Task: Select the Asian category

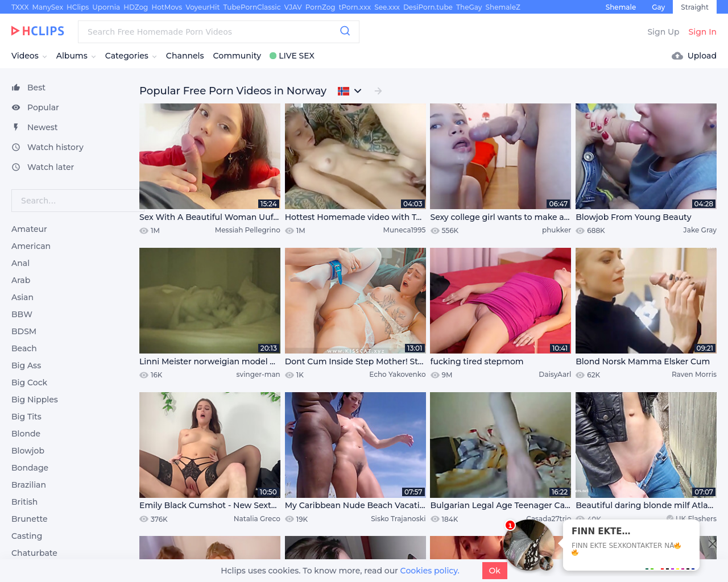Action: [22, 297]
